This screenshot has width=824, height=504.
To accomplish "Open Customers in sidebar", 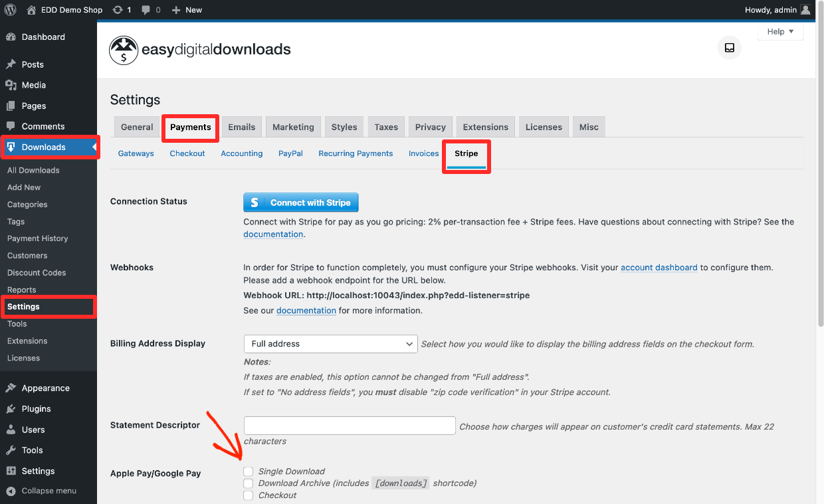I will (x=27, y=256).
